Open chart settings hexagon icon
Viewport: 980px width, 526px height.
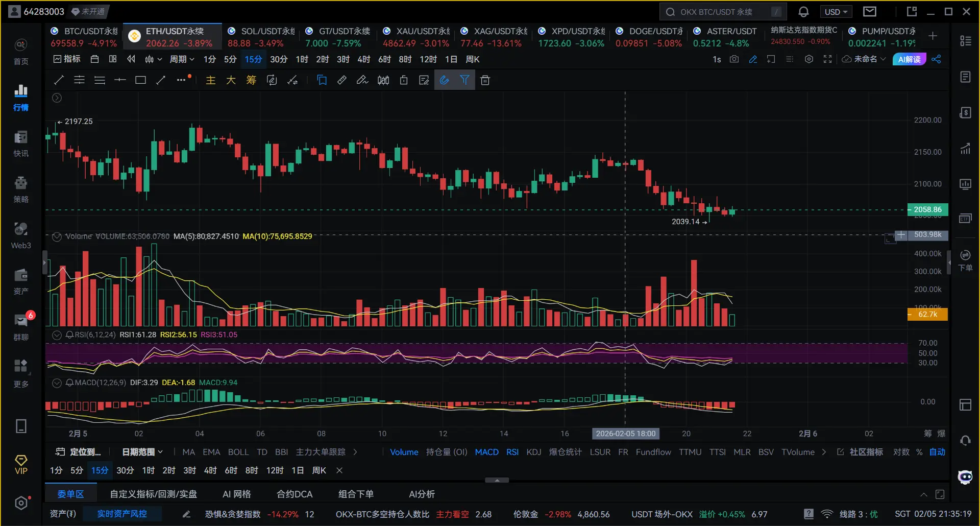pyautogui.click(x=809, y=59)
